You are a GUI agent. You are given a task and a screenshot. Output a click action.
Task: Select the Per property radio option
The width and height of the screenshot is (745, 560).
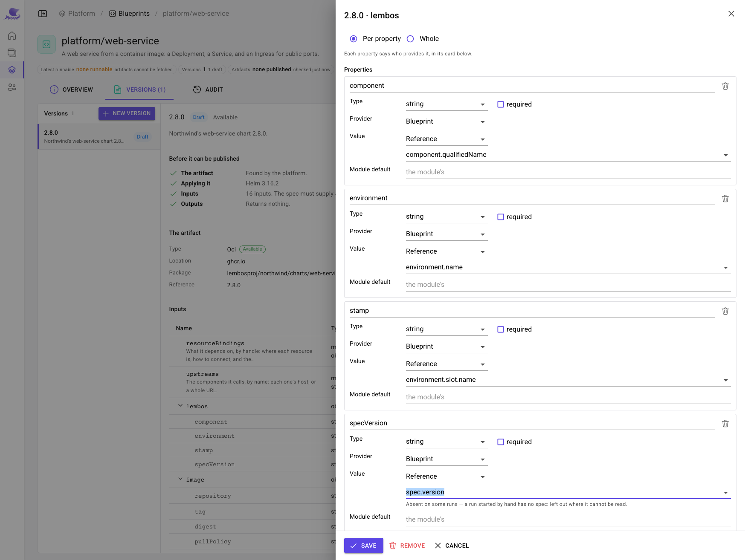pyautogui.click(x=354, y=39)
